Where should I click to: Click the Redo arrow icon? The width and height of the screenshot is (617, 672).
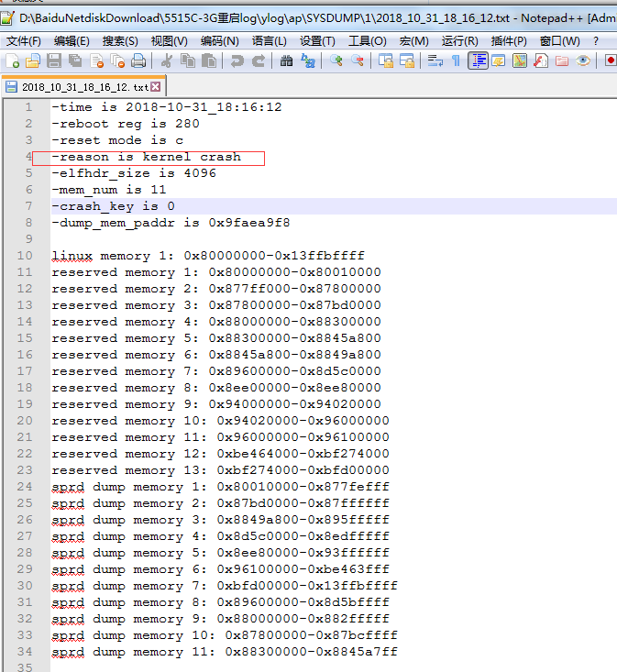[259, 61]
